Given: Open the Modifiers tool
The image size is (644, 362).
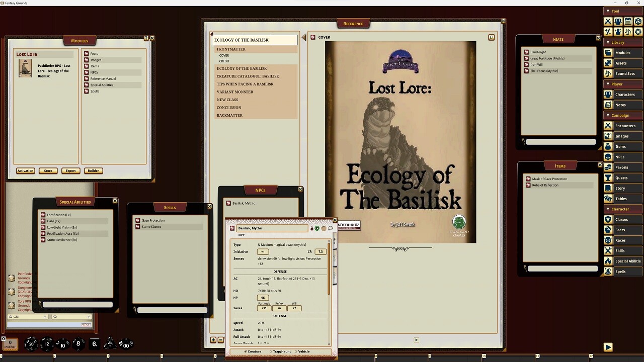Looking at the screenshot, I should 608,32.
